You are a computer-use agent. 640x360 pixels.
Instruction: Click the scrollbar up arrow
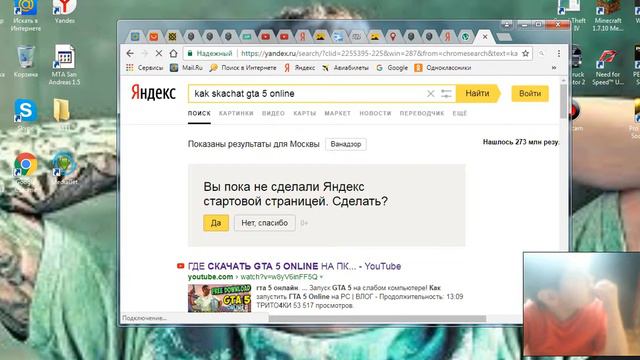click(564, 80)
